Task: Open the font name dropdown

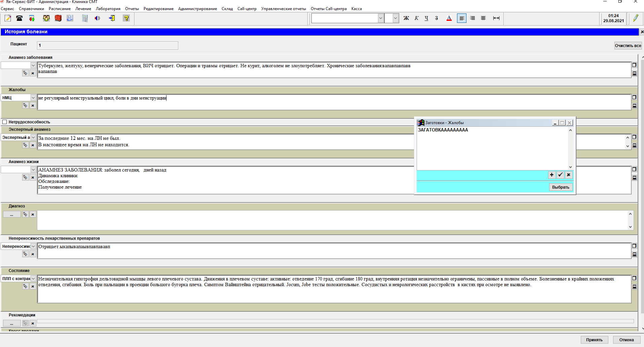Action: click(x=381, y=18)
